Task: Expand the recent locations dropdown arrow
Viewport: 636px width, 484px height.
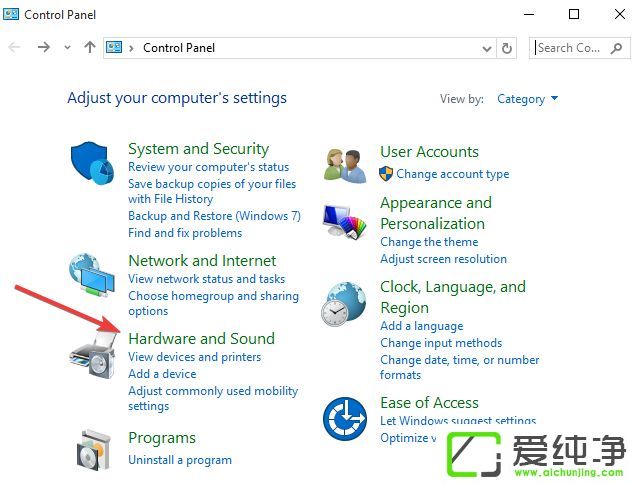Action: (x=67, y=48)
